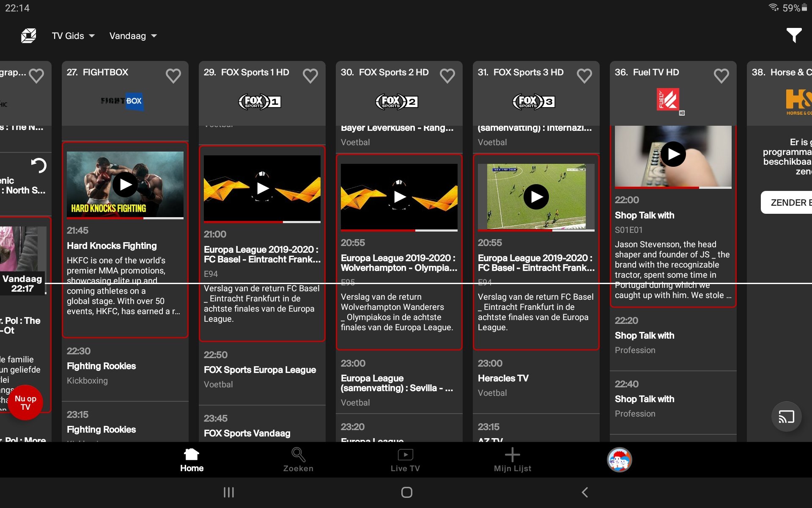The width and height of the screenshot is (812, 508).
Task: Open the Hard Knocks Fighting title
Action: tap(112, 246)
